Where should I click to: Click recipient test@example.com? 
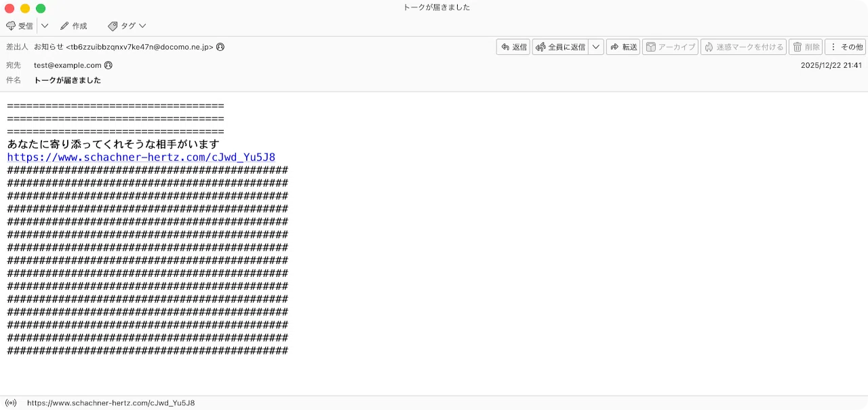(x=68, y=65)
